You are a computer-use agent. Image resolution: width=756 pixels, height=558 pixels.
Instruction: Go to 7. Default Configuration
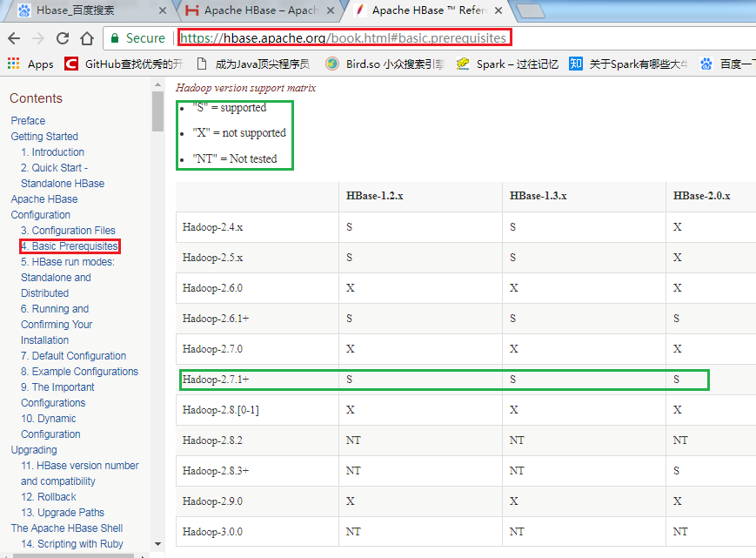coord(73,356)
